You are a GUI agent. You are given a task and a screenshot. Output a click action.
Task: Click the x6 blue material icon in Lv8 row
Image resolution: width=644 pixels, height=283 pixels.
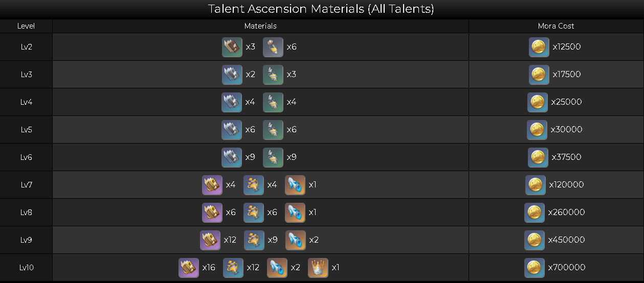pyautogui.click(x=254, y=213)
